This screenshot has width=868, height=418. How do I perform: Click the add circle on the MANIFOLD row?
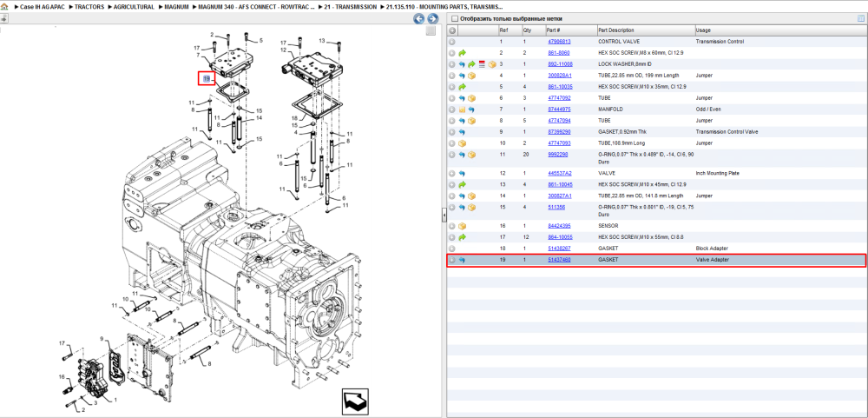point(452,109)
